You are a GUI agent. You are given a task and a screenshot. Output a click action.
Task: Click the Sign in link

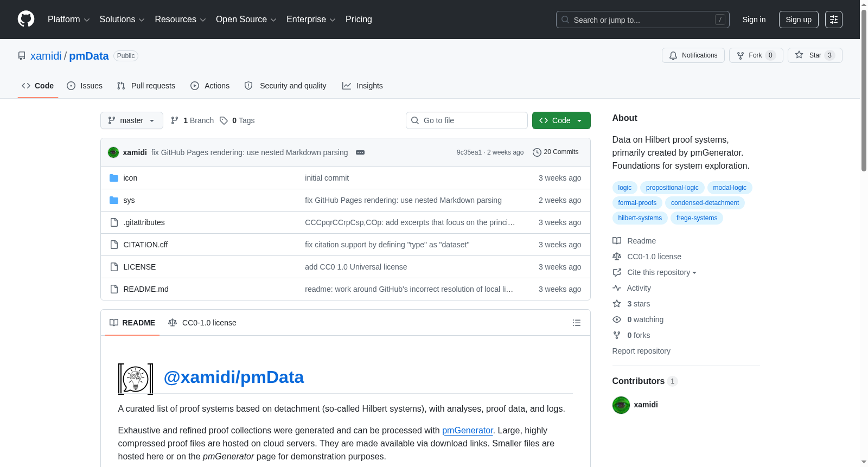tap(754, 20)
